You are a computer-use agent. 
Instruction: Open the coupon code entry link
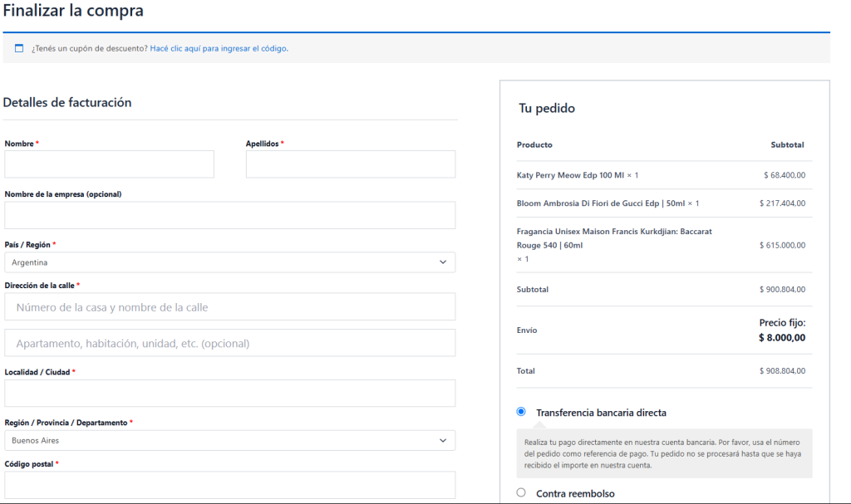coord(219,48)
